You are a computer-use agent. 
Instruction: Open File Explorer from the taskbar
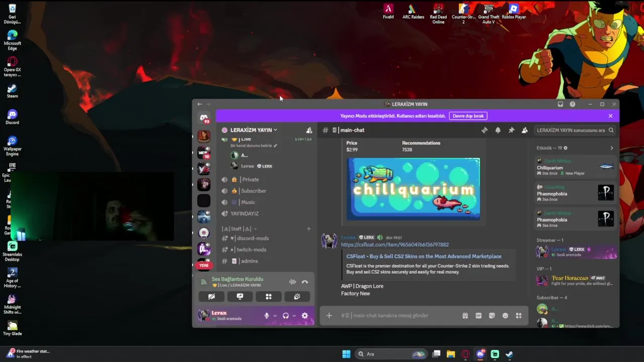coord(451,354)
